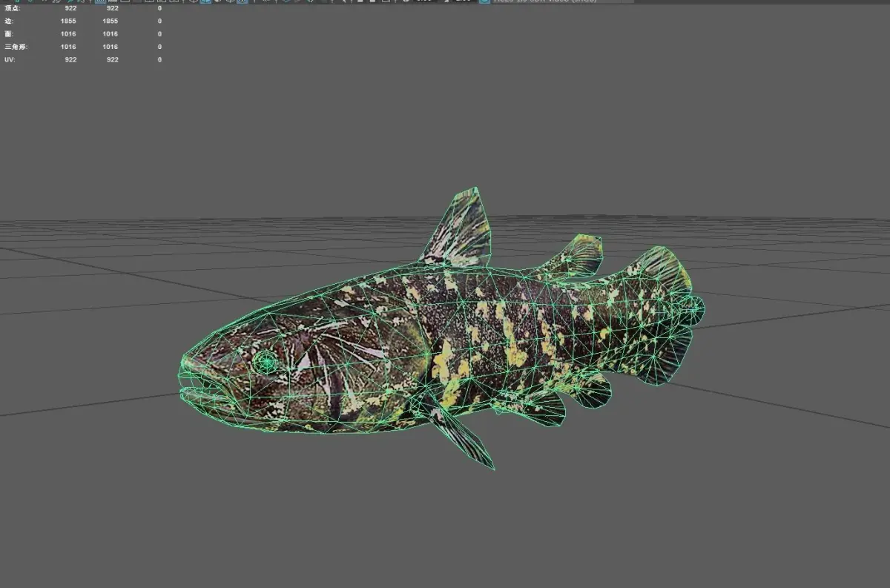Click the 面 label in the poly count HUD
890x588 pixels.
9,33
